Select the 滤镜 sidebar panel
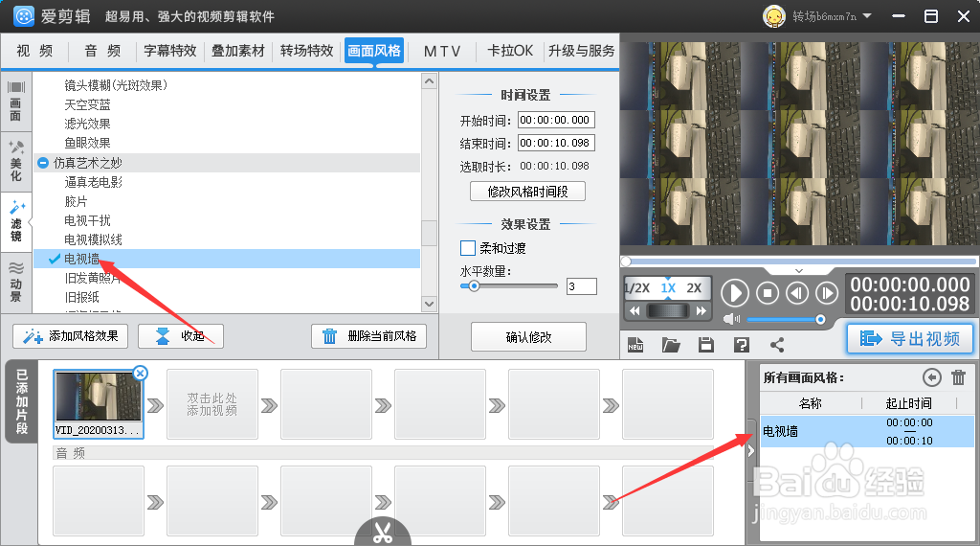 coord(15,221)
